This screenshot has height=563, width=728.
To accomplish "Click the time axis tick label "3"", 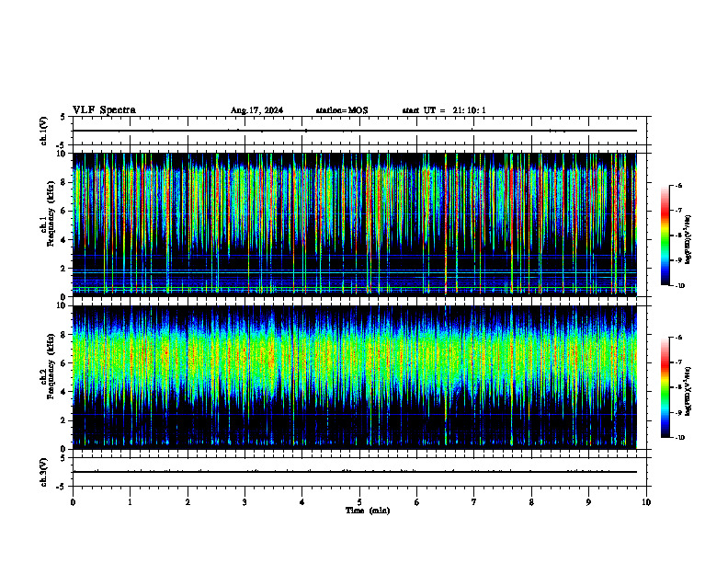I will [245, 502].
